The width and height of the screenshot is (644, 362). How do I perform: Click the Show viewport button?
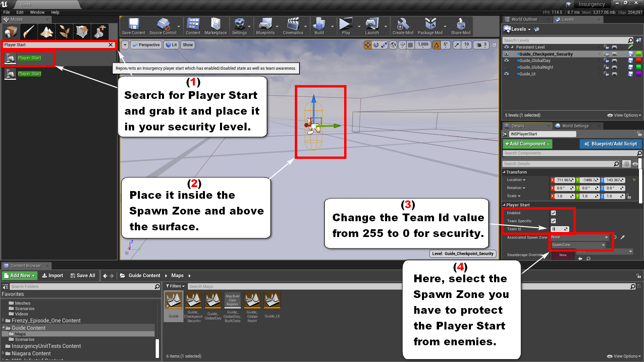coord(188,45)
